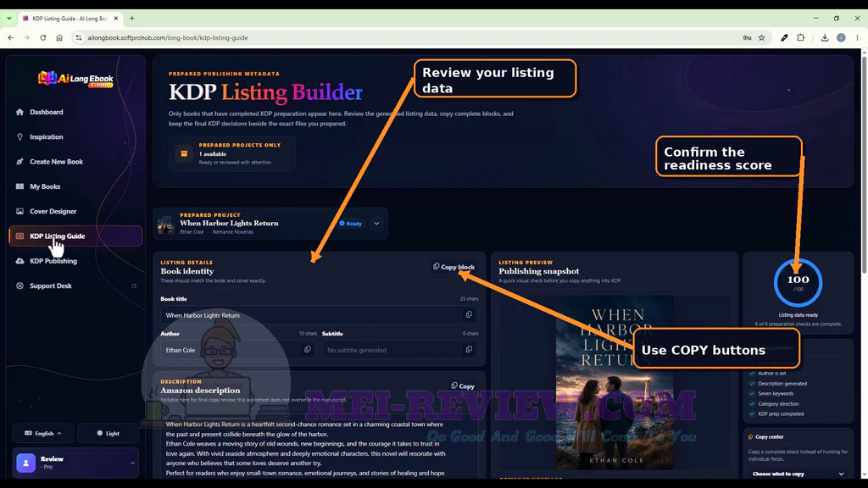Click the Book title input field
Image resolution: width=868 pixels, height=488 pixels.
(320, 315)
